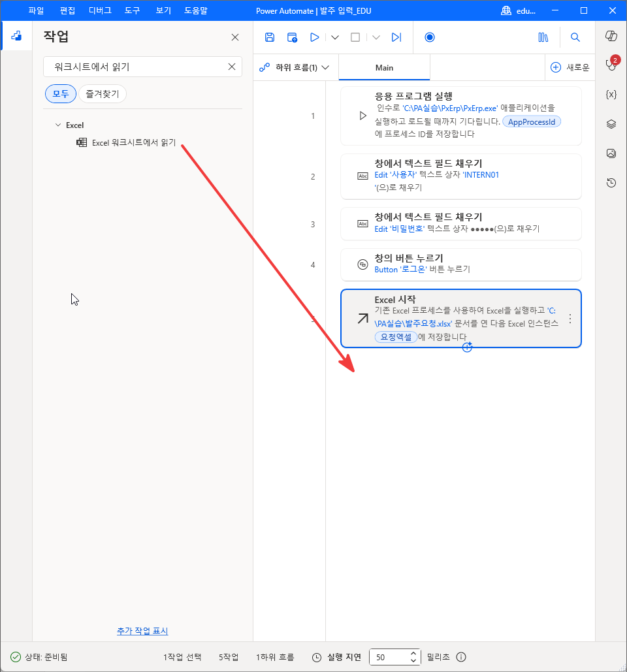
Task: Click the 5작업 status text
Action: [x=229, y=657]
